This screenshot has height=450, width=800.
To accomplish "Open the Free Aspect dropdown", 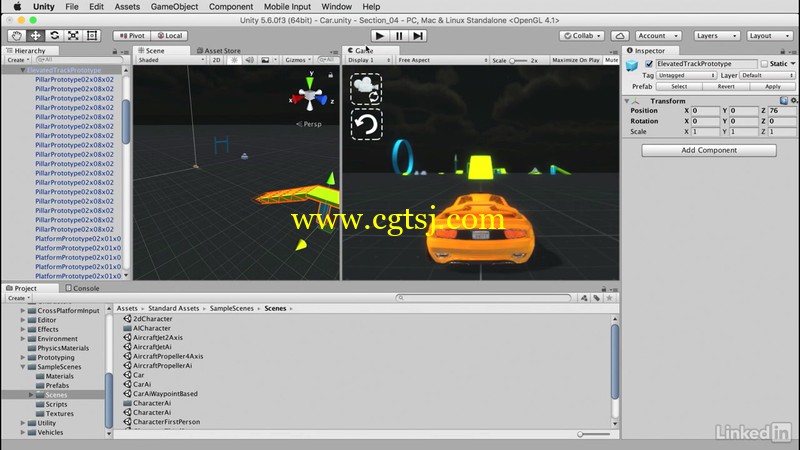I will click(443, 60).
